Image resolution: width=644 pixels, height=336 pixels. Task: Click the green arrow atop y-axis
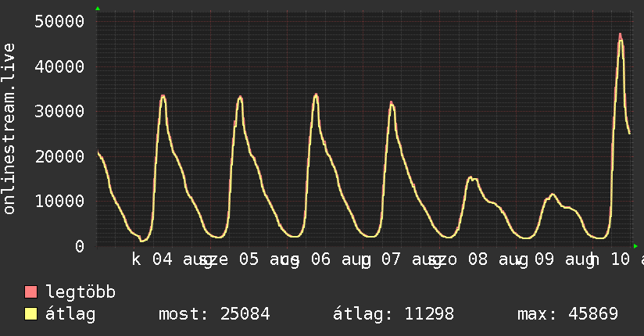coord(98,9)
